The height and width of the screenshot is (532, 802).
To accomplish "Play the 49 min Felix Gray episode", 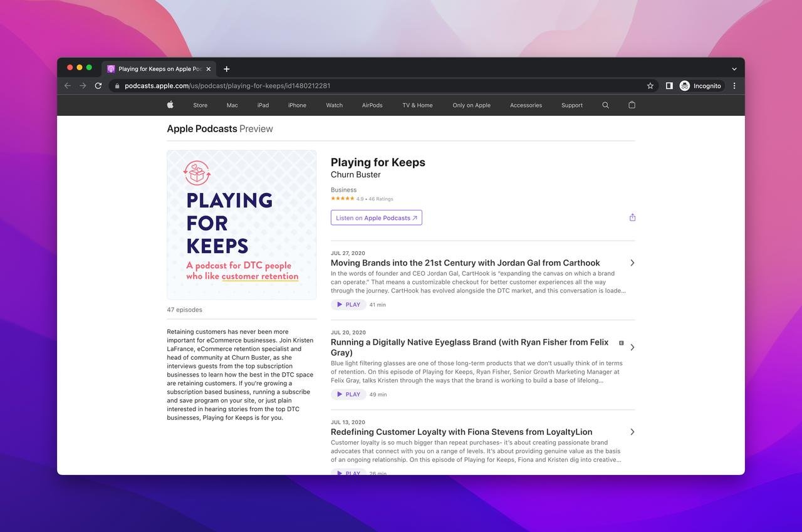I will 348,394.
